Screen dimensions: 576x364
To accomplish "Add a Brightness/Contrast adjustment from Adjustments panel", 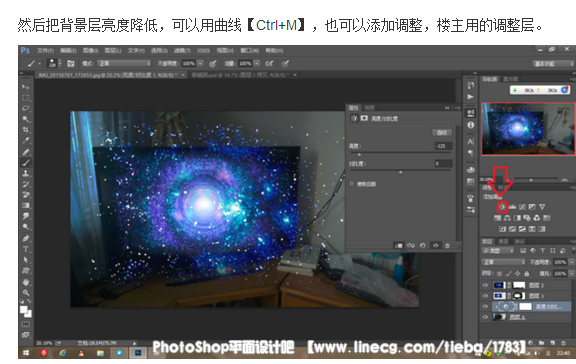I will coord(502,207).
